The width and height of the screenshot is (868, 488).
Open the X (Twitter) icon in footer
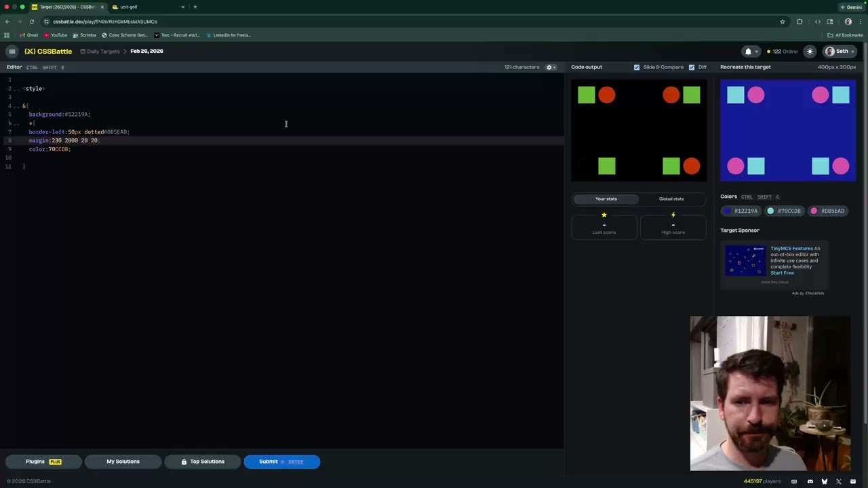pos(839,481)
